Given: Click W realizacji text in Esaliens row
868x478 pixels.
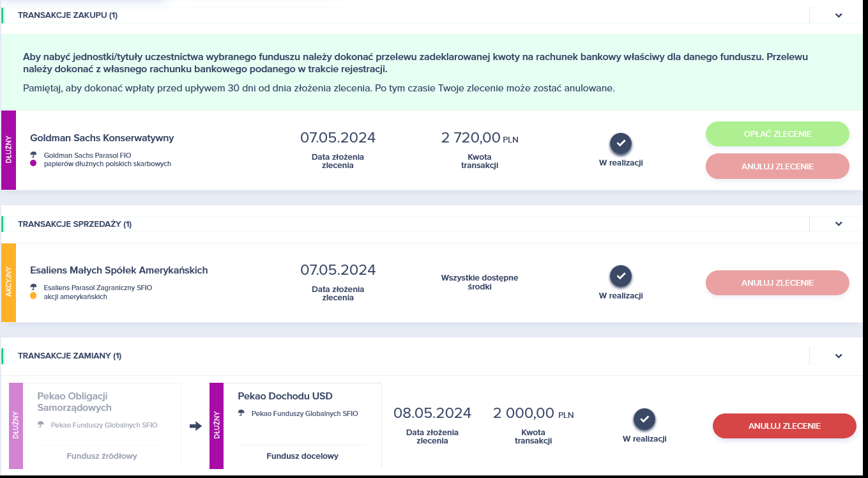Looking at the screenshot, I should pos(621,296).
